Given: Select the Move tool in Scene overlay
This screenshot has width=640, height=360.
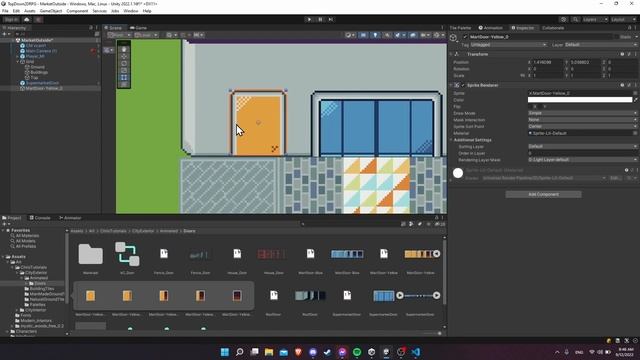Looking at the screenshot, I should [x=124, y=56].
